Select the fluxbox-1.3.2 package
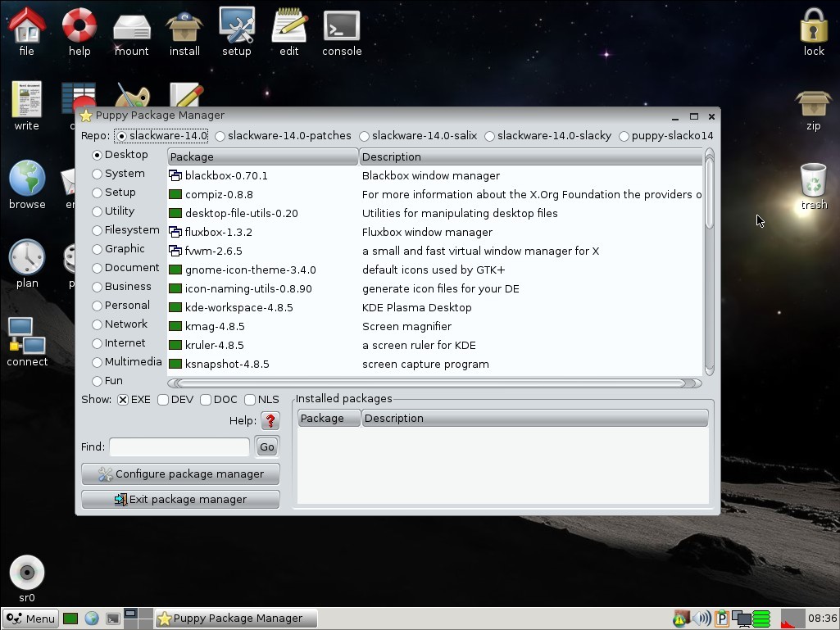Screen dimensions: 840x630 point(434,232)
